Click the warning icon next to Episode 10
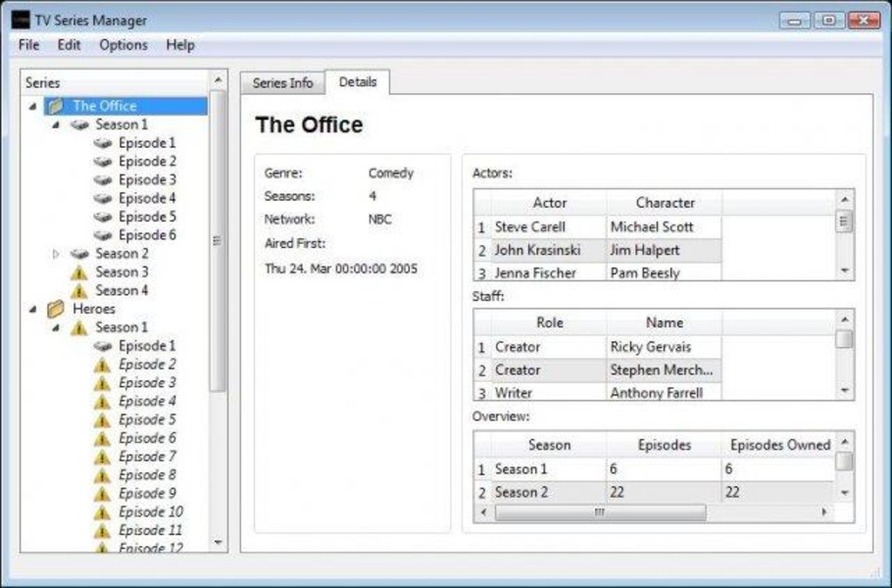The image size is (892, 588). point(103,513)
